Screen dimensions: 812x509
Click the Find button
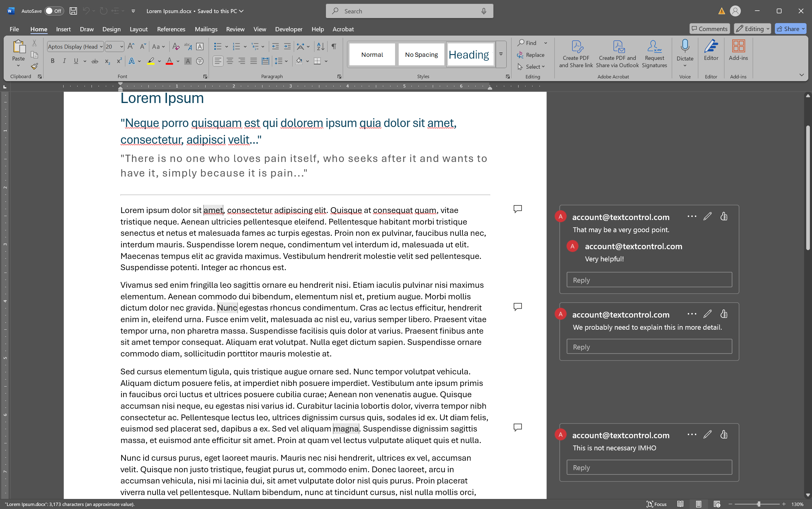coord(527,43)
